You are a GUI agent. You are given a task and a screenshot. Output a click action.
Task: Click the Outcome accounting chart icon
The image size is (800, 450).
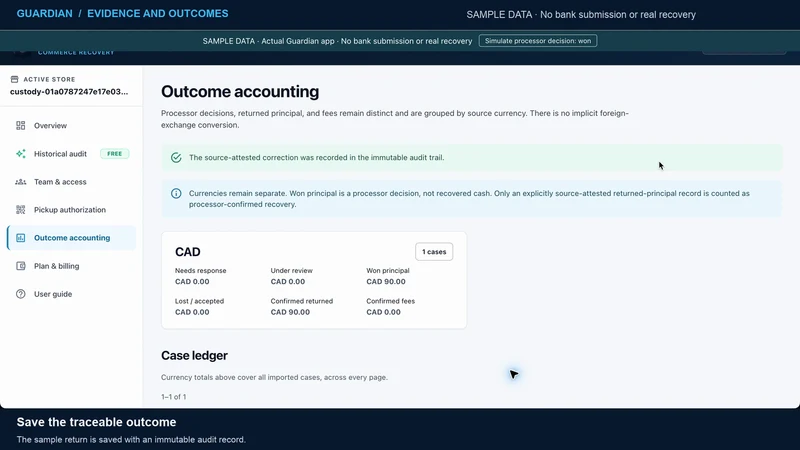20,238
